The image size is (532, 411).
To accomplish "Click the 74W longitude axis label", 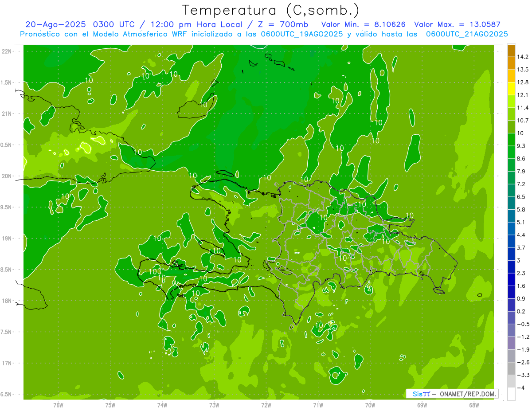I will point(162,405).
